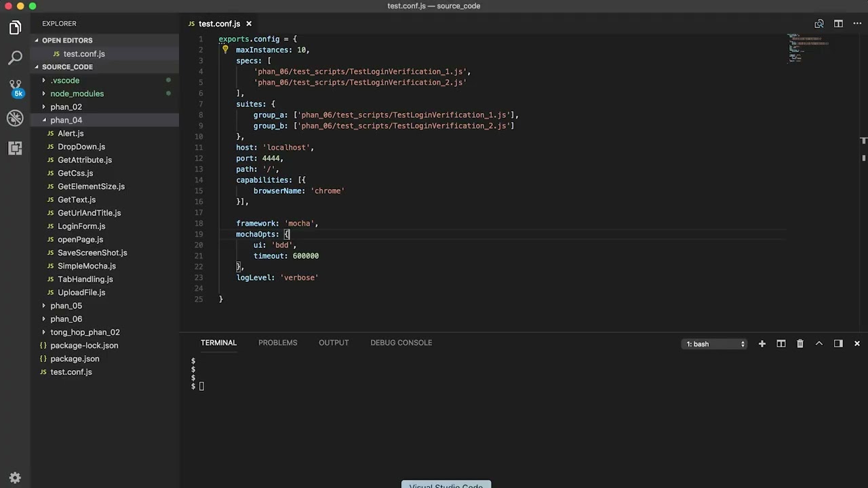Close the terminal panel

(x=857, y=344)
